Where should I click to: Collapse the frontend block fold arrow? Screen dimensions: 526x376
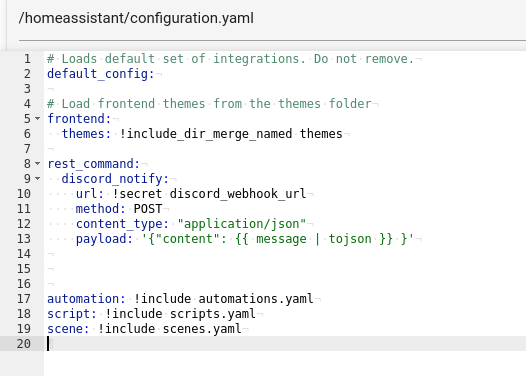tap(38, 119)
